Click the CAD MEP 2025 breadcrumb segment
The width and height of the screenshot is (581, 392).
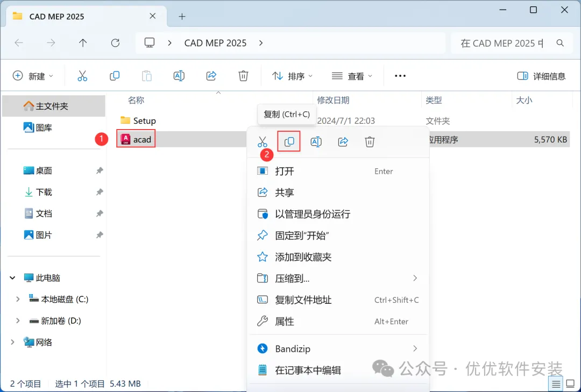(x=215, y=43)
